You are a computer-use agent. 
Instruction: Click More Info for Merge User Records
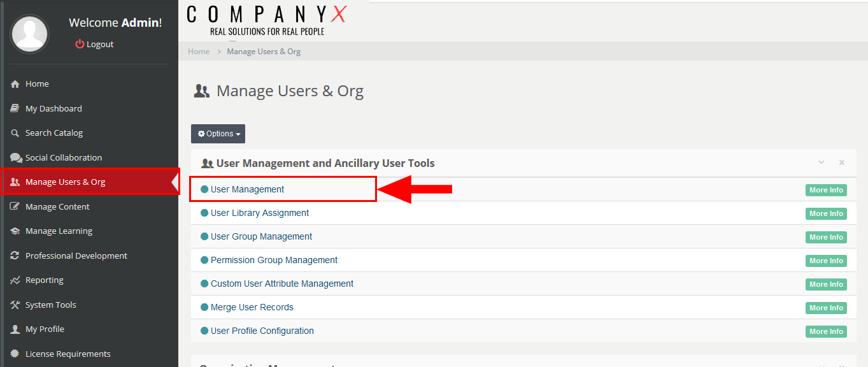tap(825, 308)
